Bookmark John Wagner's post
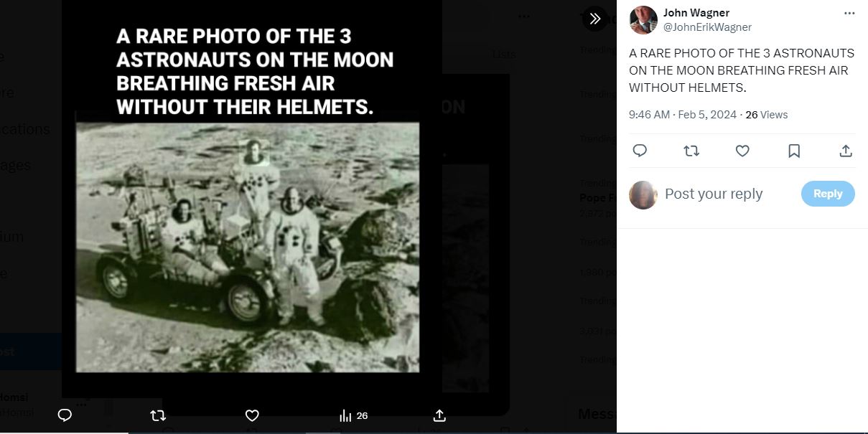The width and height of the screenshot is (868, 434). coord(794,151)
